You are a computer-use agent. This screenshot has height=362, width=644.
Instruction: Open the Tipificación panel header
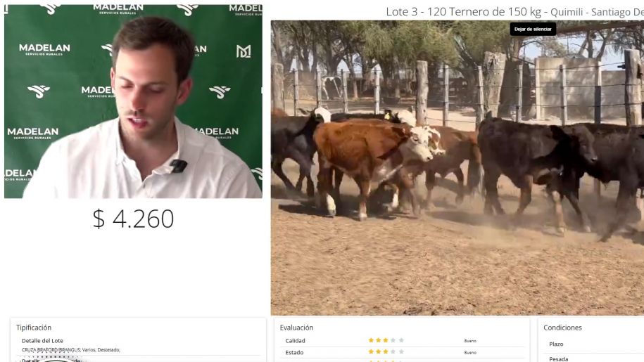(34, 328)
